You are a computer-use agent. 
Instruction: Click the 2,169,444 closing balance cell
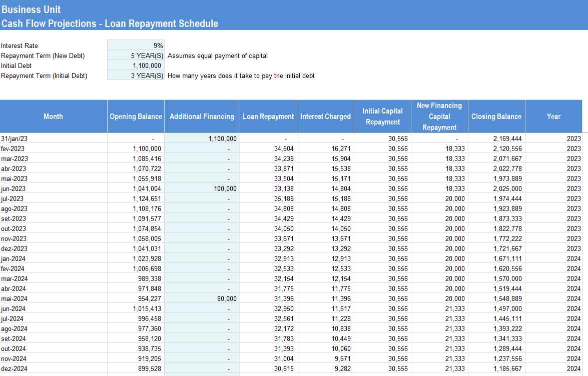496,138
